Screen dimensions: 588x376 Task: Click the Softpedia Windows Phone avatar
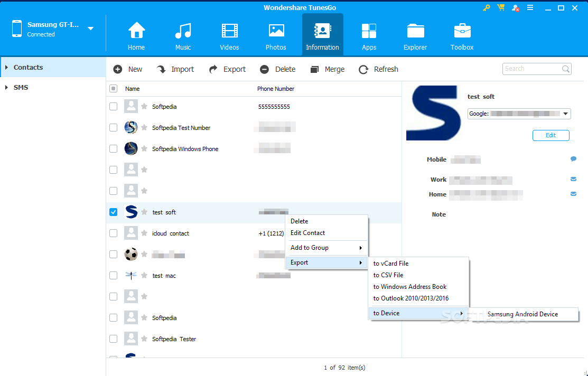pos(131,149)
